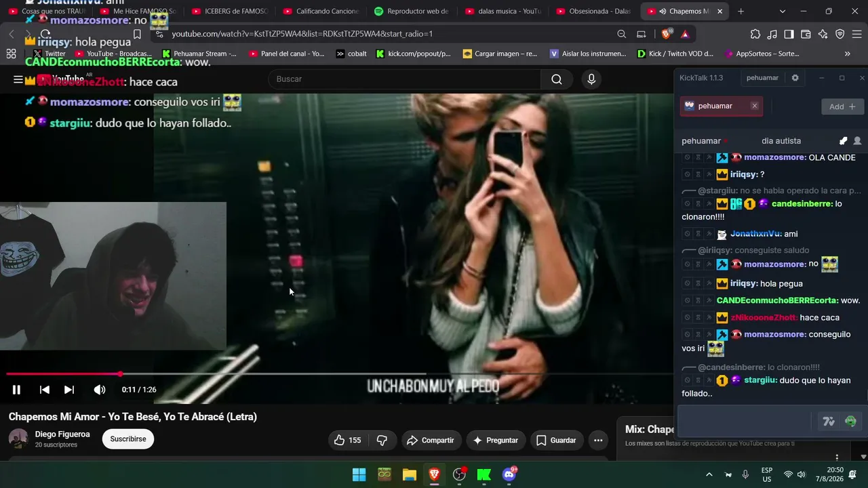Screen dimensions: 868x488
Task: Open the tab search dropdown chevron
Action: 783,12
